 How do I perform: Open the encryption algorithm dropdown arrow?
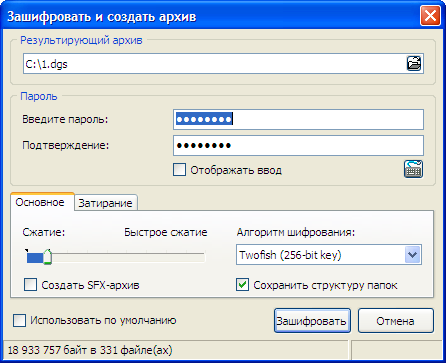413,255
